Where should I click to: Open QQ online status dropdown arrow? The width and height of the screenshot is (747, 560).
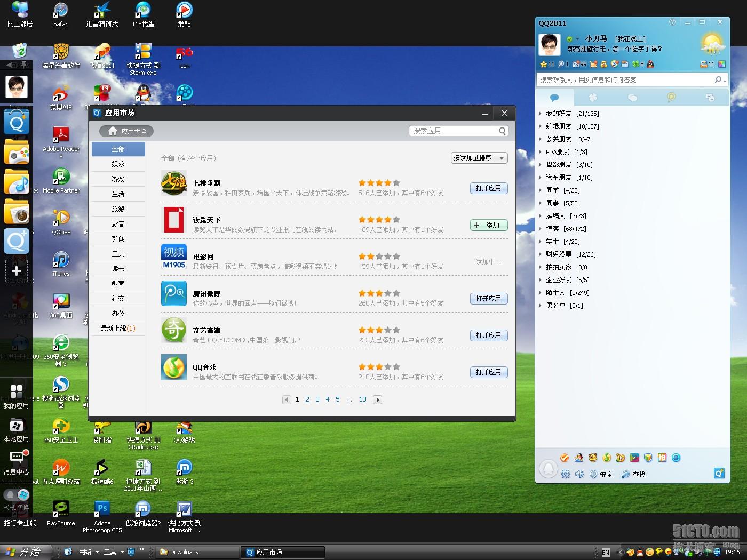[577, 39]
